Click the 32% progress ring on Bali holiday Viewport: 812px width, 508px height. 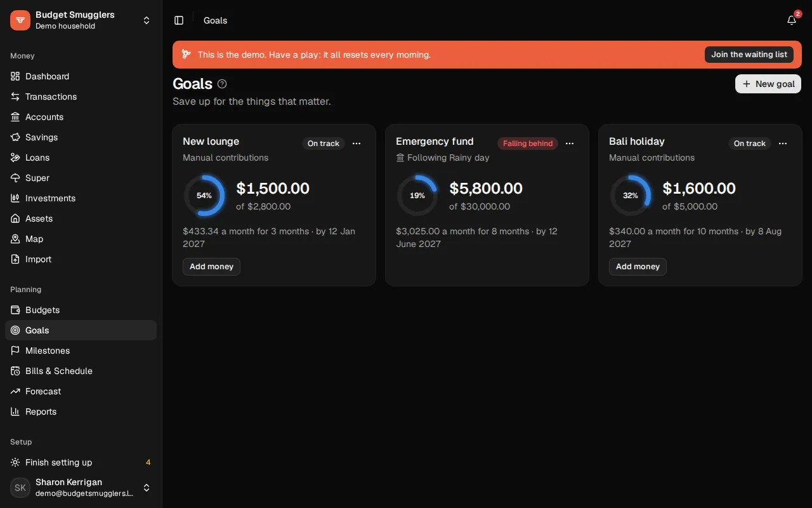coord(631,196)
